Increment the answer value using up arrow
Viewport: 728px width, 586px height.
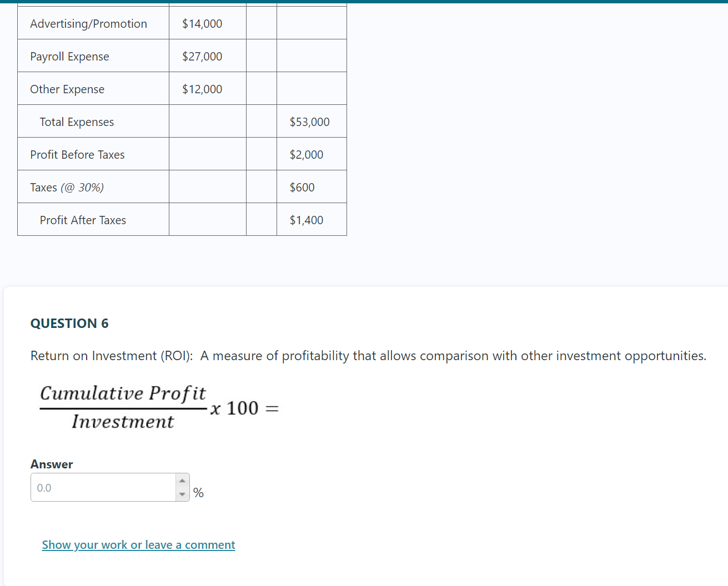click(182, 481)
